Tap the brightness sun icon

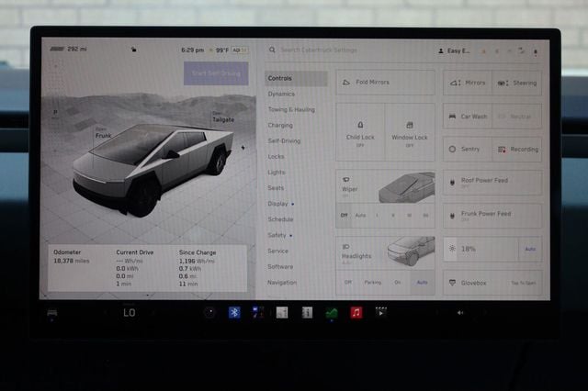click(x=452, y=249)
